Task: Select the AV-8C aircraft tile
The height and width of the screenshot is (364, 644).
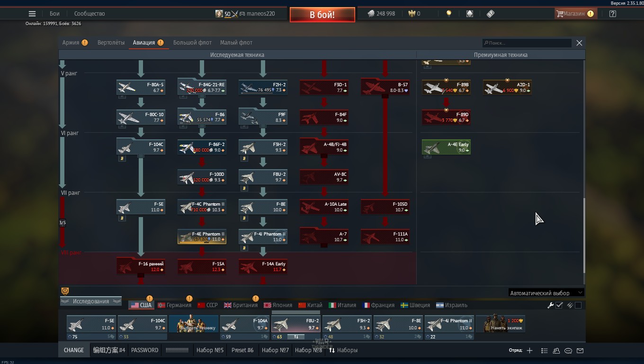Action: click(324, 177)
